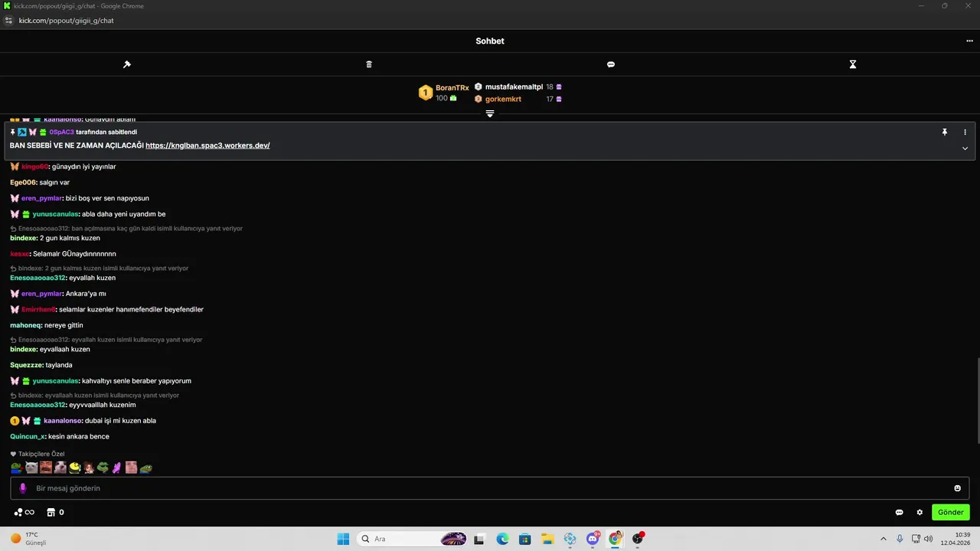This screenshot has width=980, height=551.
Task: Open OBS Studio from the taskbar
Action: click(638, 539)
